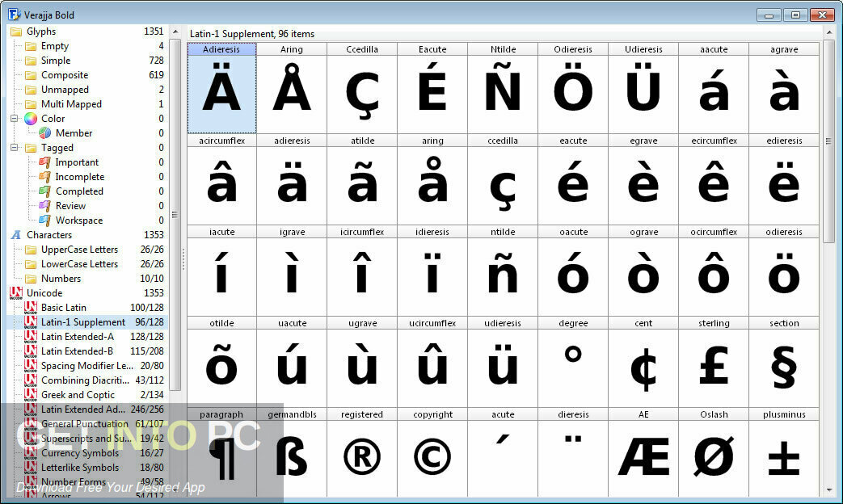Click 'Latin-1 Supplement, 96 items' header
Viewport: 843px width, 504px height.
coord(252,34)
